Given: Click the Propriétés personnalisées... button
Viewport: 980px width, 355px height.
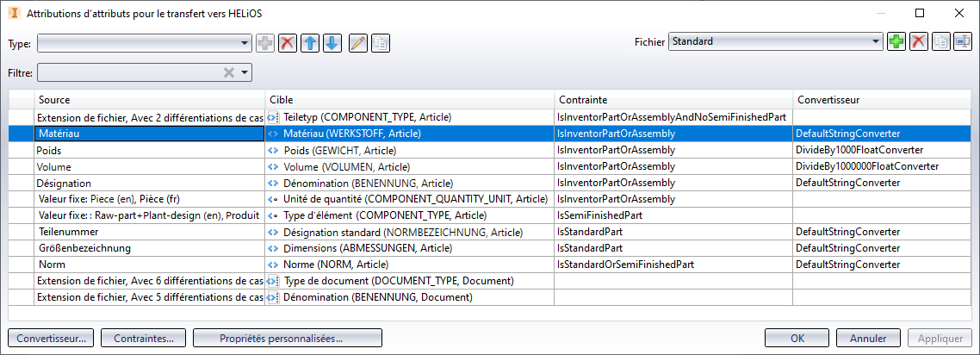Looking at the screenshot, I should [x=288, y=338].
